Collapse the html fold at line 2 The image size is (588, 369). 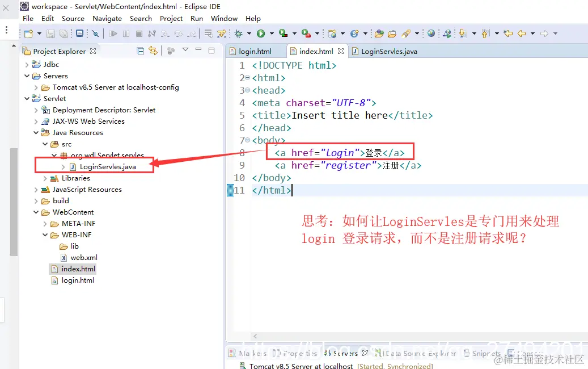click(247, 78)
